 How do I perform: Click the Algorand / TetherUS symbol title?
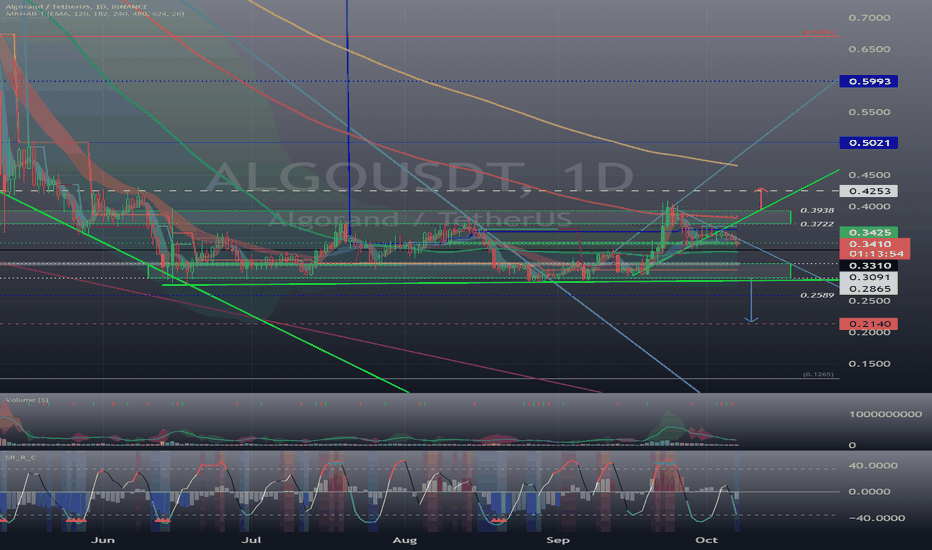[76, 7]
